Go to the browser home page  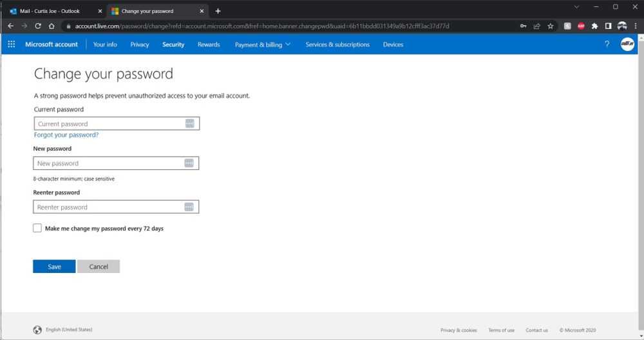(x=52, y=26)
